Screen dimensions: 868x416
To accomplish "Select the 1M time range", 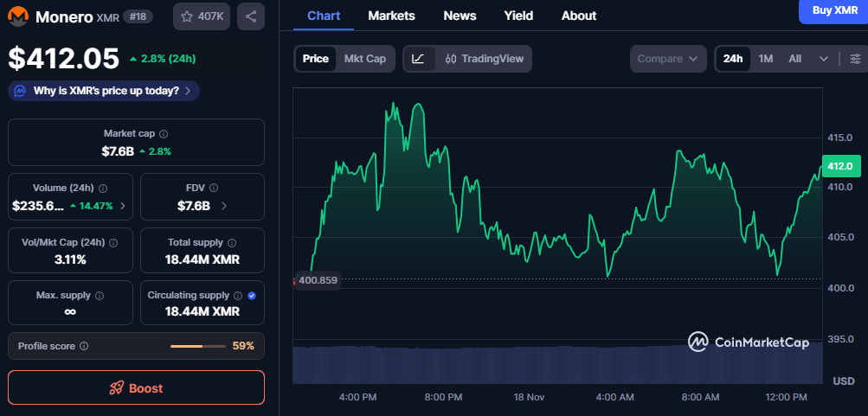I will pos(766,59).
